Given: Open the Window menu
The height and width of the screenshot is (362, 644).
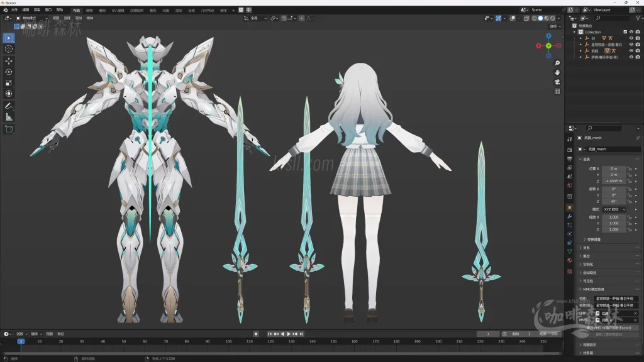Looking at the screenshot, I should (48, 10).
